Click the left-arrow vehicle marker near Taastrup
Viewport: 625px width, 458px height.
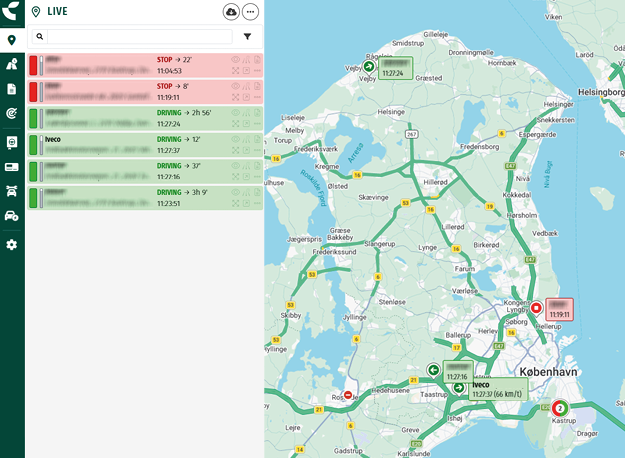tap(433, 371)
